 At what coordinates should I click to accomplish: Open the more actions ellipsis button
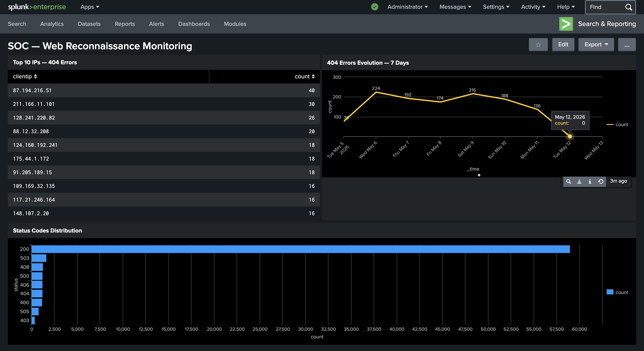click(627, 45)
